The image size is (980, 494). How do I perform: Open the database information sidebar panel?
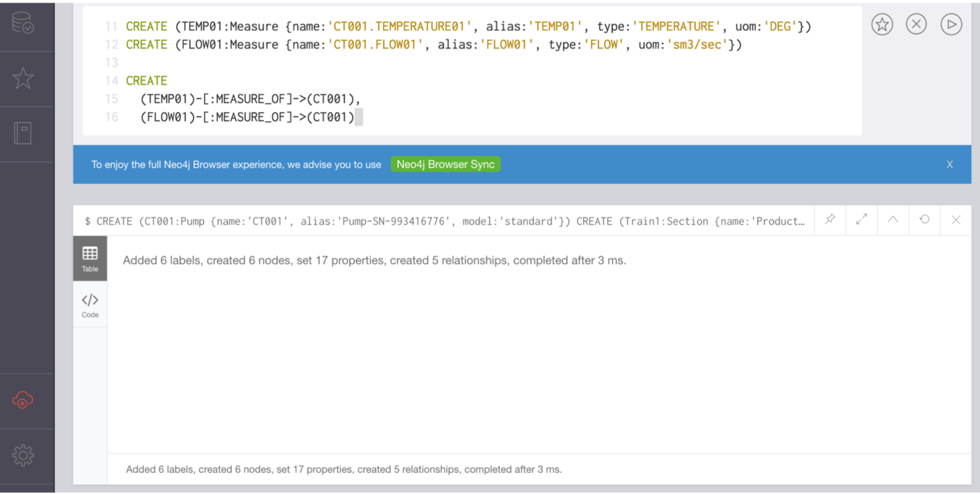click(x=23, y=23)
